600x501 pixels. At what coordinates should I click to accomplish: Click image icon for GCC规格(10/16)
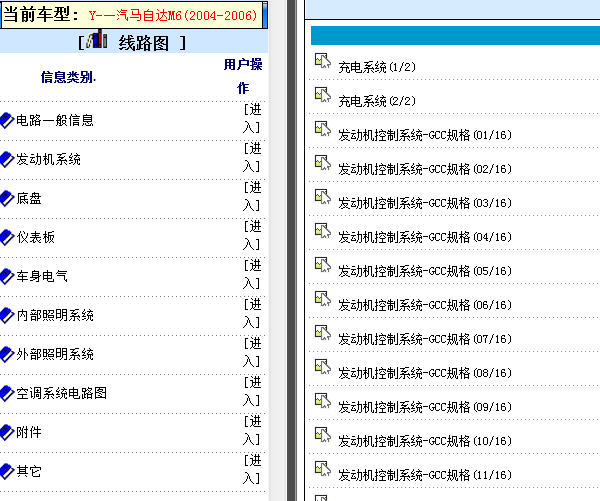(x=323, y=436)
